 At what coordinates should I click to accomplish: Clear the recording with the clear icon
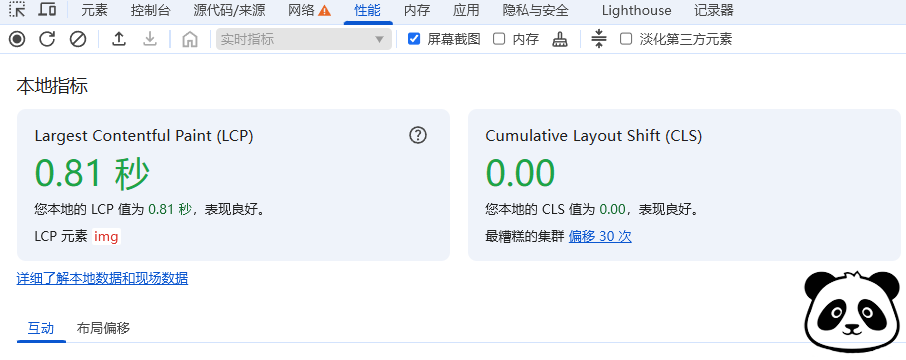pyautogui.click(x=78, y=39)
